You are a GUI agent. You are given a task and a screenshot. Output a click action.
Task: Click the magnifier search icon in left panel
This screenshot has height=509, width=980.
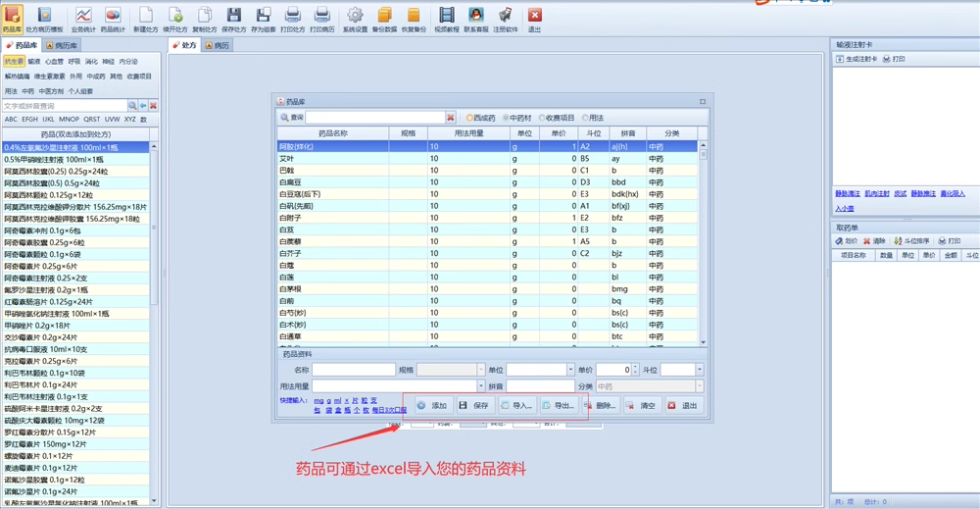(132, 106)
